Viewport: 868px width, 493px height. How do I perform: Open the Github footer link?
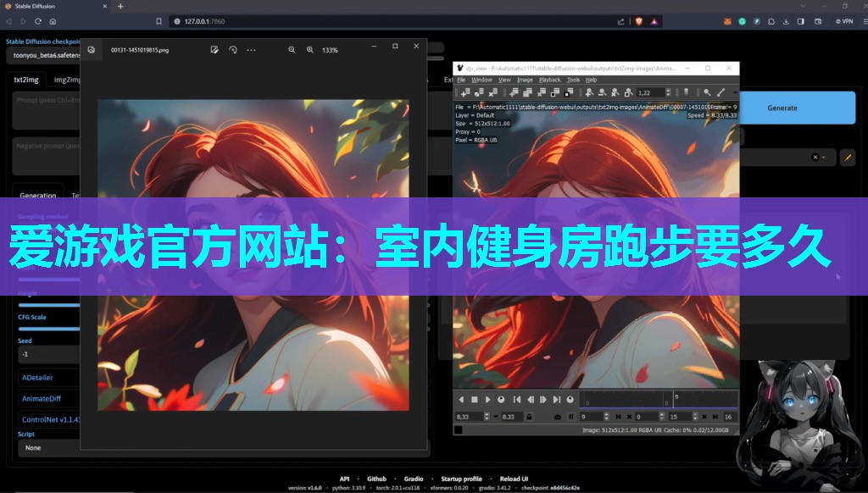(x=376, y=479)
